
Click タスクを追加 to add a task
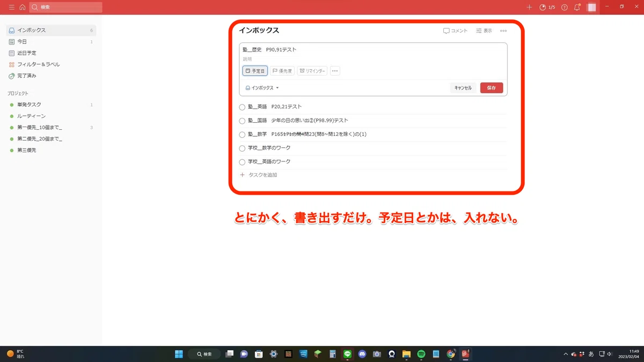pos(258,175)
